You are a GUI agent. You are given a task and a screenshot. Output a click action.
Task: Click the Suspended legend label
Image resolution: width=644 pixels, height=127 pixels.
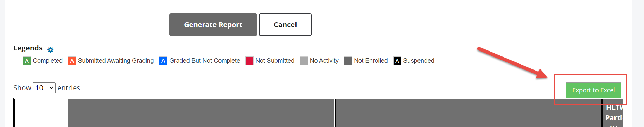click(419, 61)
